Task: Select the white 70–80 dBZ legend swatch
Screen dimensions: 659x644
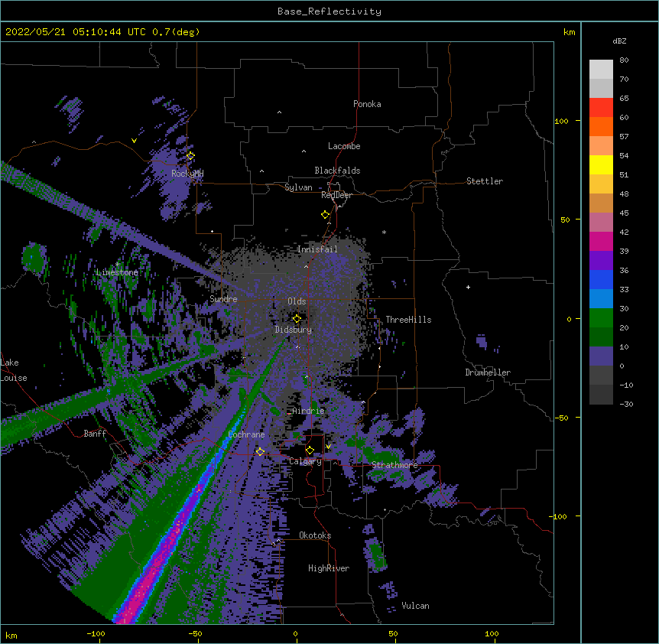Action: [601, 70]
